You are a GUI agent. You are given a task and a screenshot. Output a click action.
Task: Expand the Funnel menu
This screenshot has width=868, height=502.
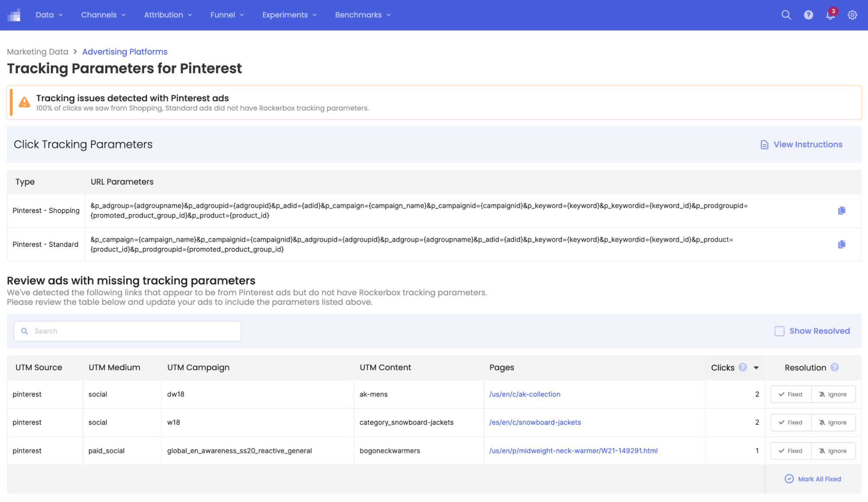(227, 15)
